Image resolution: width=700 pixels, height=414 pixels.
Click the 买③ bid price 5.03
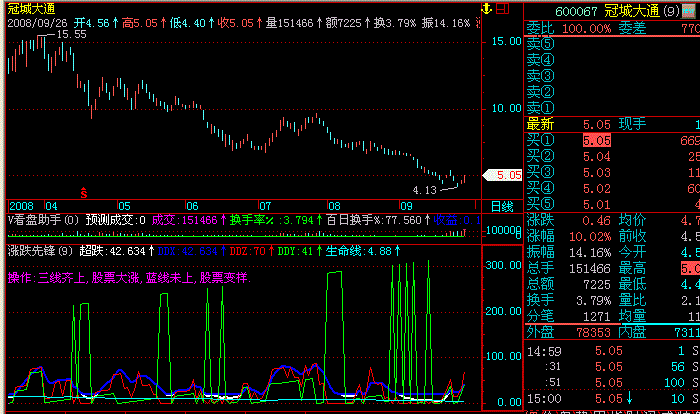(x=597, y=173)
